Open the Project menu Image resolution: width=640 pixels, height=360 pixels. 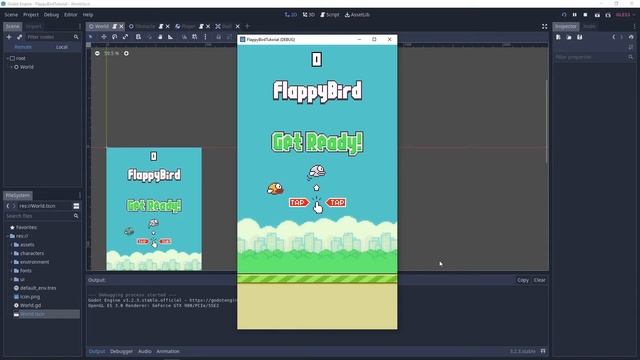coord(31,15)
